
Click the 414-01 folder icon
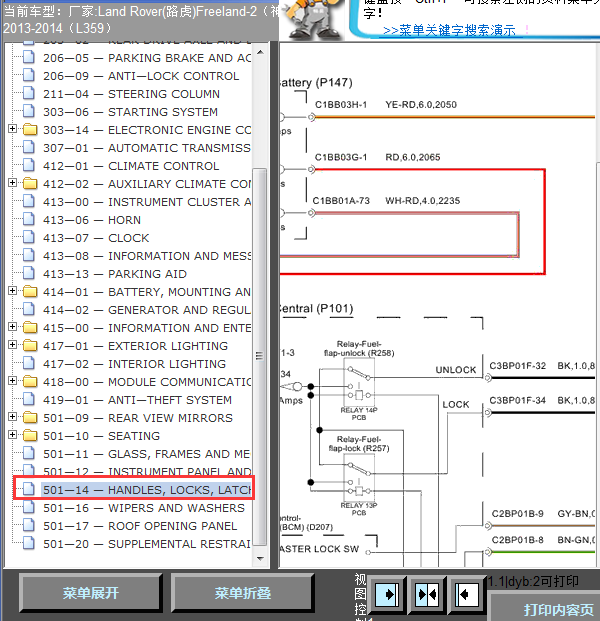point(30,291)
